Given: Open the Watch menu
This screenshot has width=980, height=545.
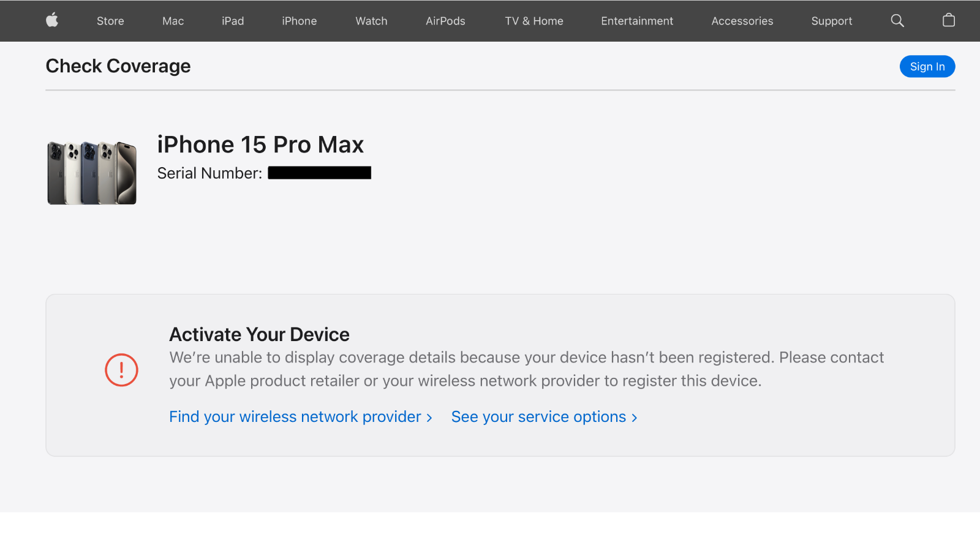Looking at the screenshot, I should coord(371,21).
